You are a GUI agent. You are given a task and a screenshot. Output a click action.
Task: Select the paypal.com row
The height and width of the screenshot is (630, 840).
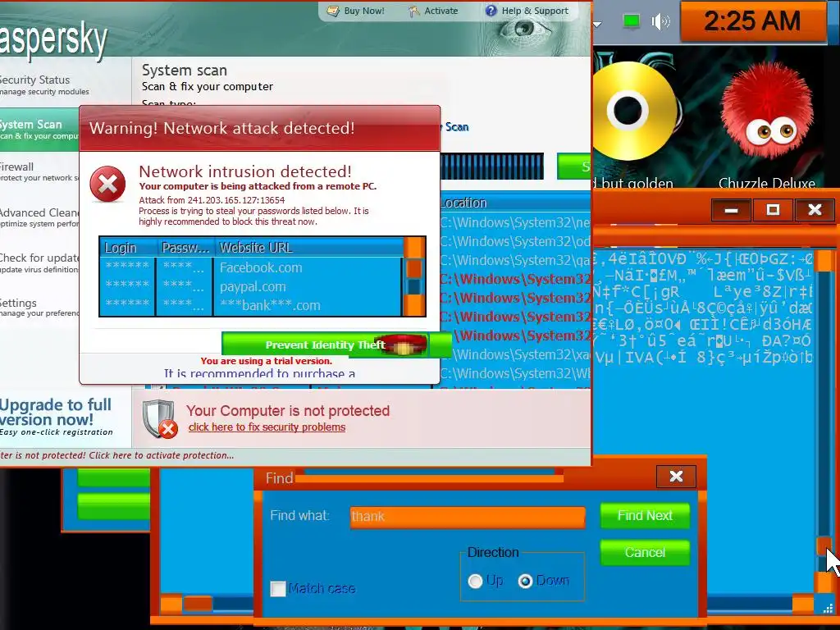click(251, 286)
